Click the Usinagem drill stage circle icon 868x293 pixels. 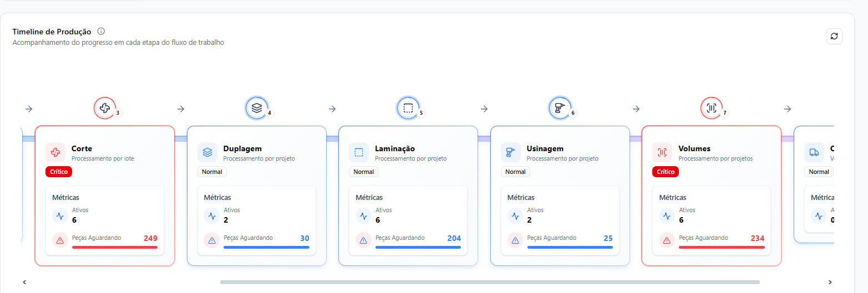[560, 108]
